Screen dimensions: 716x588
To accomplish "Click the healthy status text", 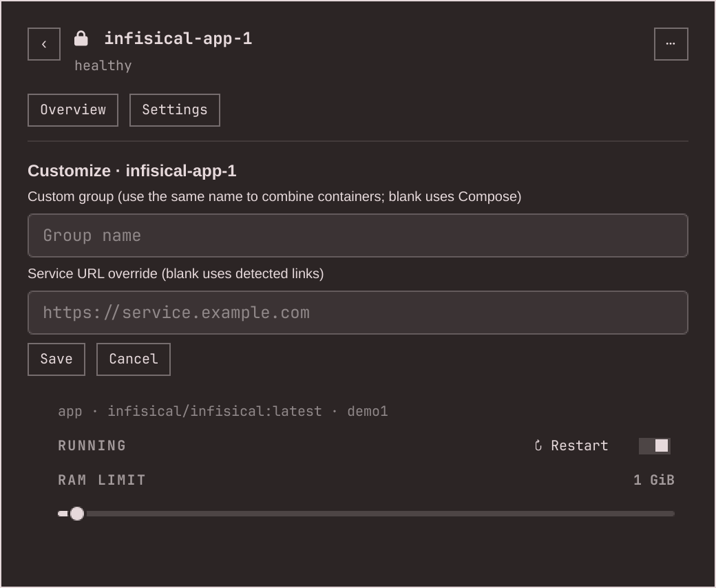I will point(103,65).
